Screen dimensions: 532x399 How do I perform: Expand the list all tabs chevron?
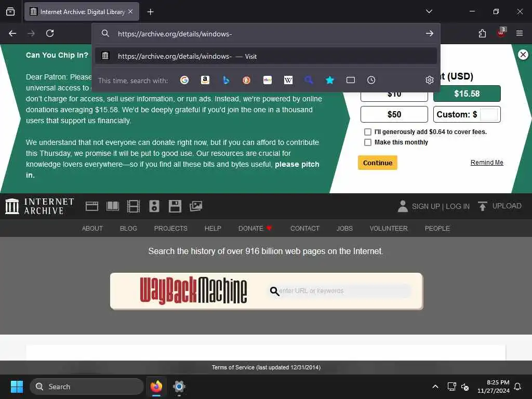tap(429, 11)
